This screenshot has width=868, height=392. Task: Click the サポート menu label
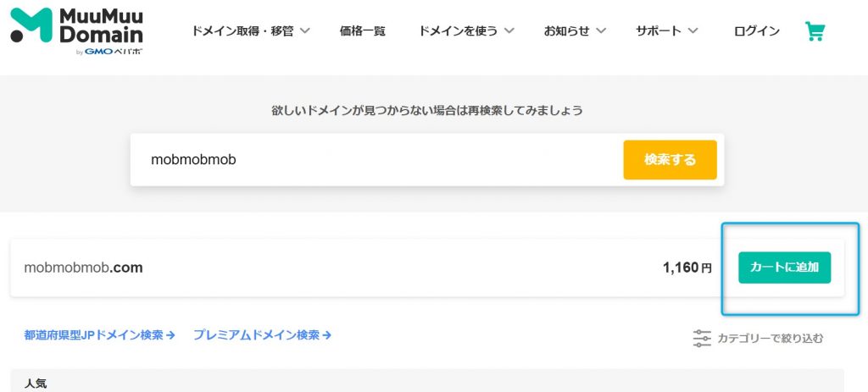659,31
